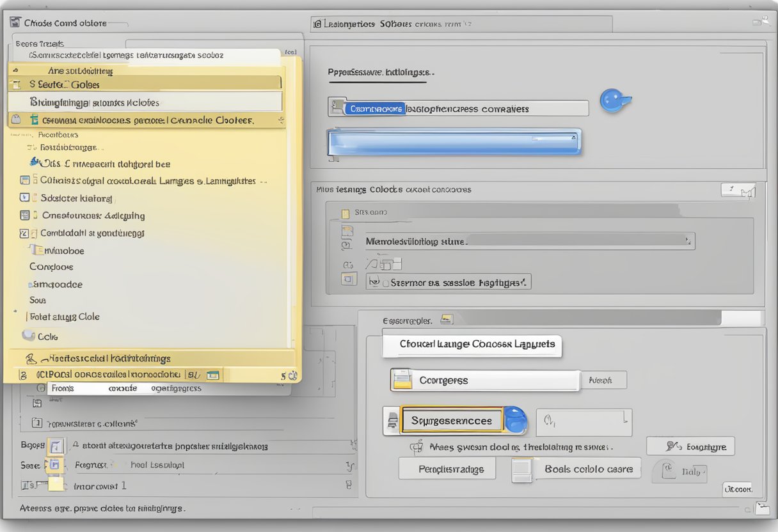The height and width of the screenshot is (532, 778).
Task: Toggle the checkbox beside Sdsicter kiatorg
Action: click(25, 198)
